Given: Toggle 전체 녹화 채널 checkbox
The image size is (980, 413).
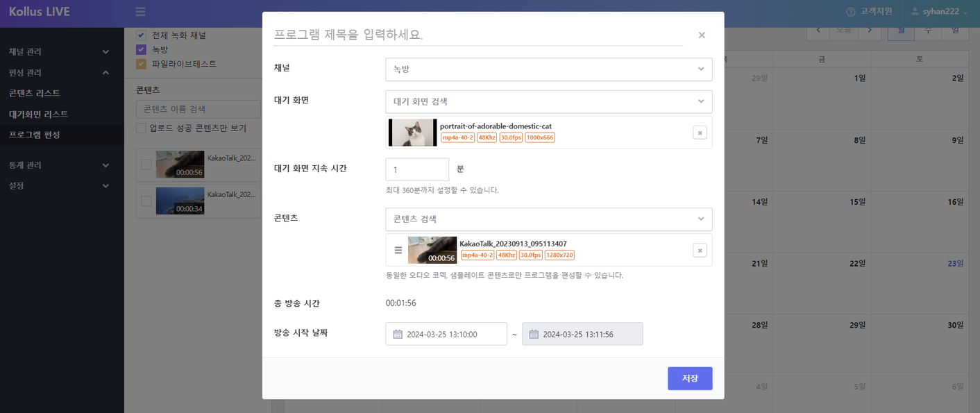Looking at the screenshot, I should pyautogui.click(x=141, y=35).
